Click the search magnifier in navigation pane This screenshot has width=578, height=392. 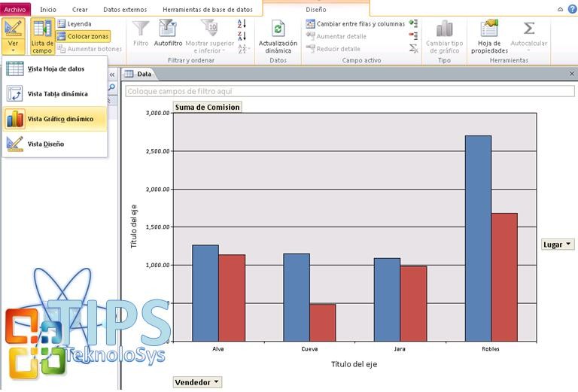pos(111,87)
